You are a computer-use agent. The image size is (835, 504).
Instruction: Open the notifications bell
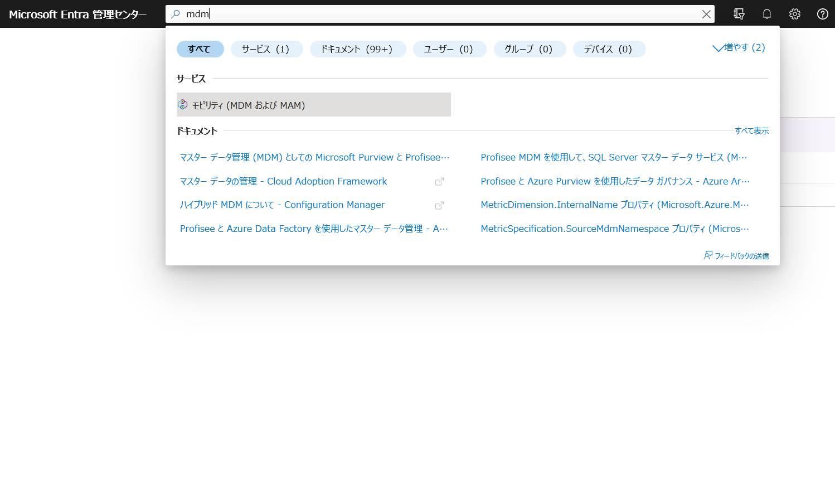[x=767, y=14]
